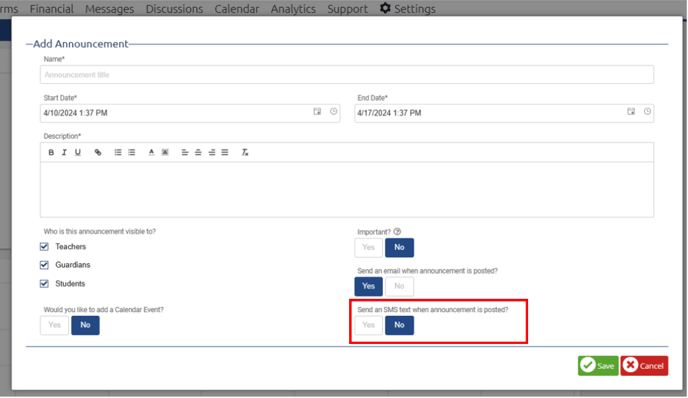
Task: Insert a numbered list
Action: pyautogui.click(x=118, y=152)
